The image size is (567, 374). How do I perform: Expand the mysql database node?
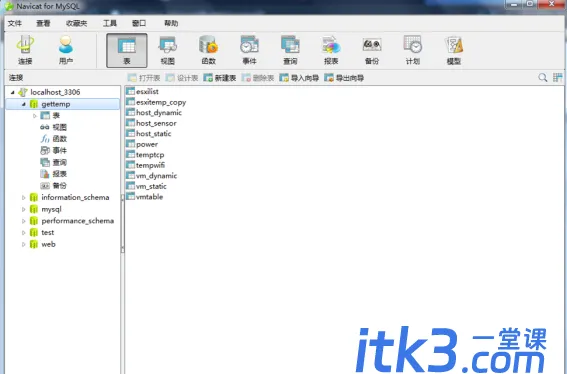24,209
